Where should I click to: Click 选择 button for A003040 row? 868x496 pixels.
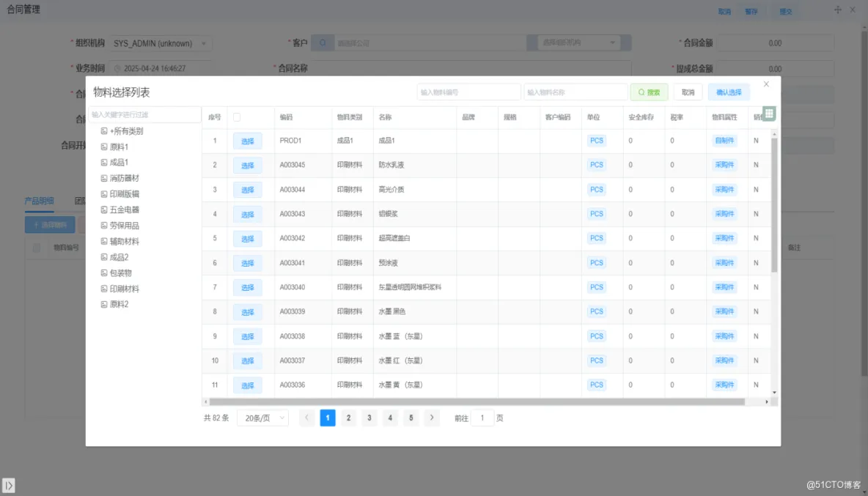248,287
